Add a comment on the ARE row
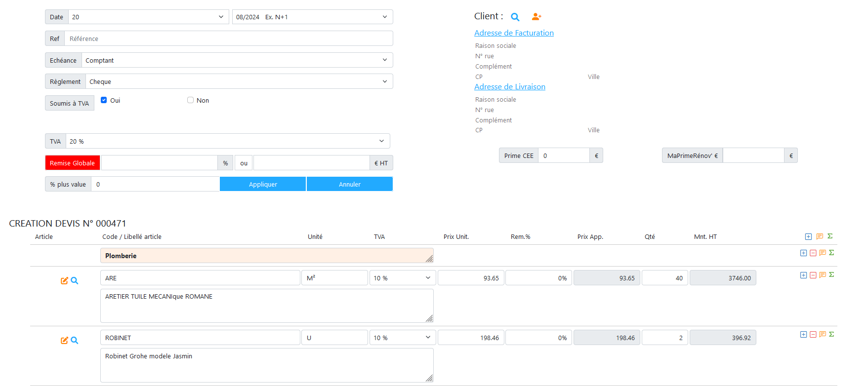 coord(823,275)
